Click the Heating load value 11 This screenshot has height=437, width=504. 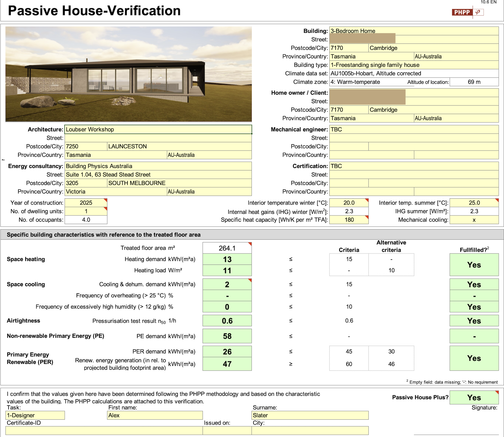pyautogui.click(x=227, y=271)
